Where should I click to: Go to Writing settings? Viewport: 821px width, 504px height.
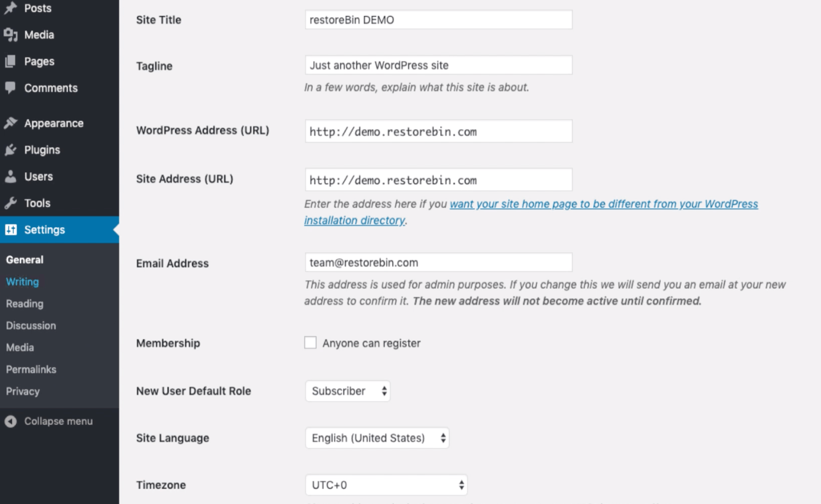(22, 281)
